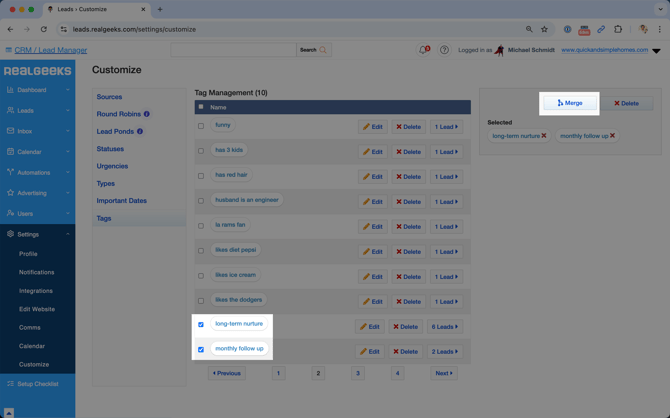
Task: Open the Statuses customize tab
Action: pos(110,149)
